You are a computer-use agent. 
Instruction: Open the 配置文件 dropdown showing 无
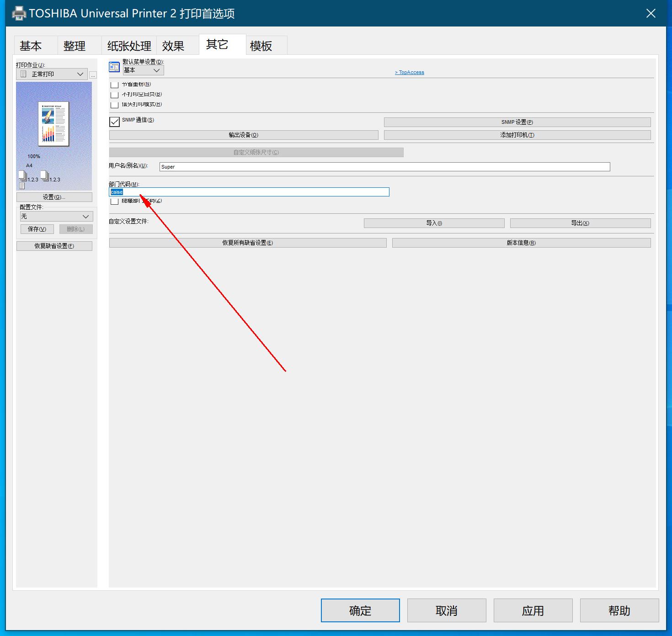56,217
